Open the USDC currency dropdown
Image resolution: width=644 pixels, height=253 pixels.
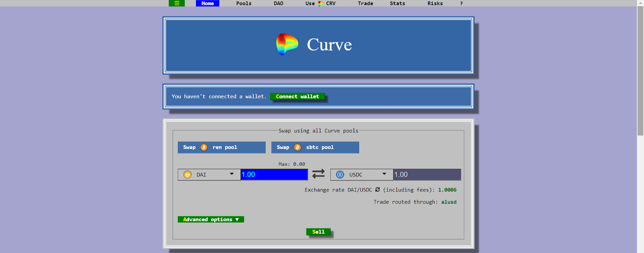(x=362, y=174)
